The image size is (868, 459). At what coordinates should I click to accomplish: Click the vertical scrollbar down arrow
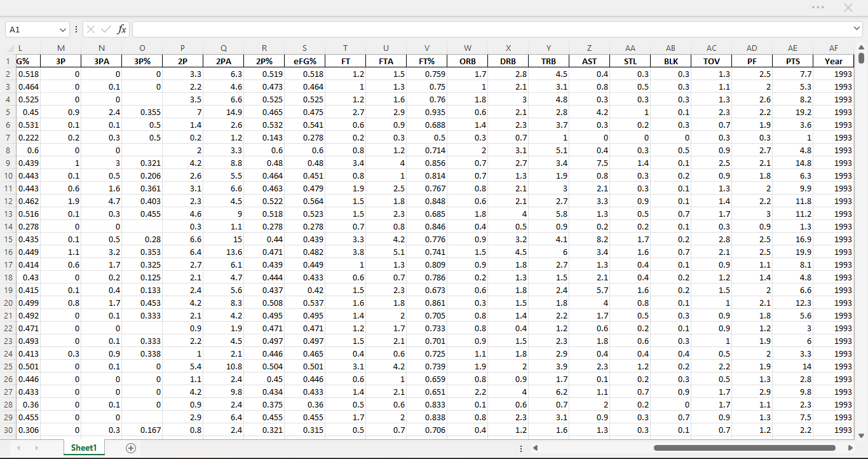[861, 435]
